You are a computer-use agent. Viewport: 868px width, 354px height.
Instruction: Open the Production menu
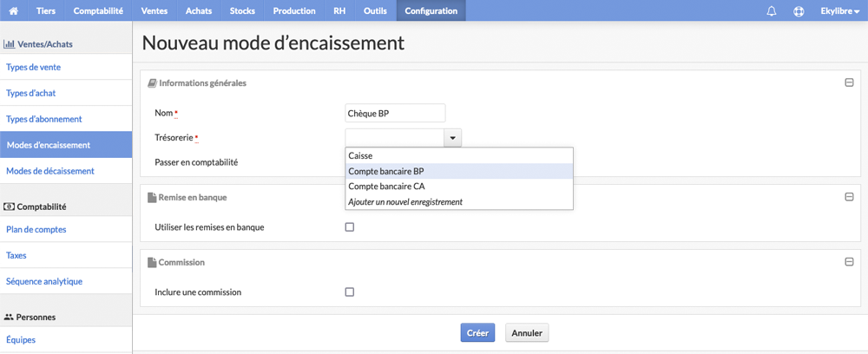pos(294,10)
